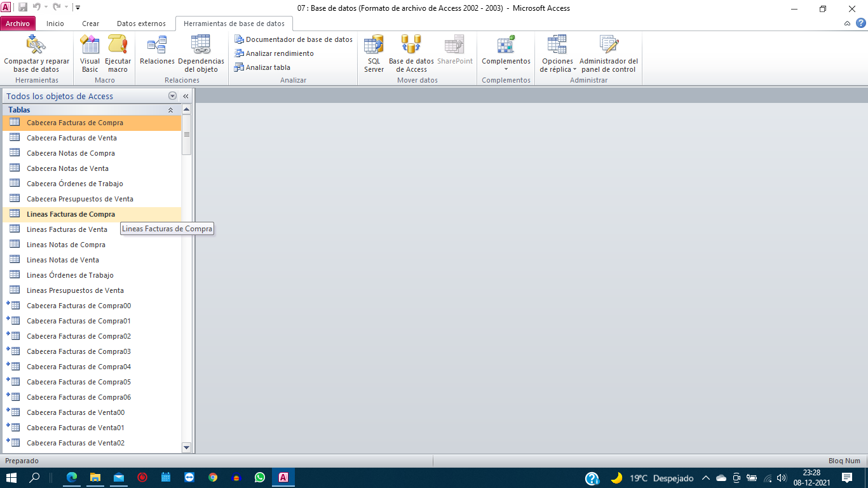Image resolution: width=868 pixels, height=488 pixels.
Task: Select Herramientas de base de datos tab
Action: [234, 24]
